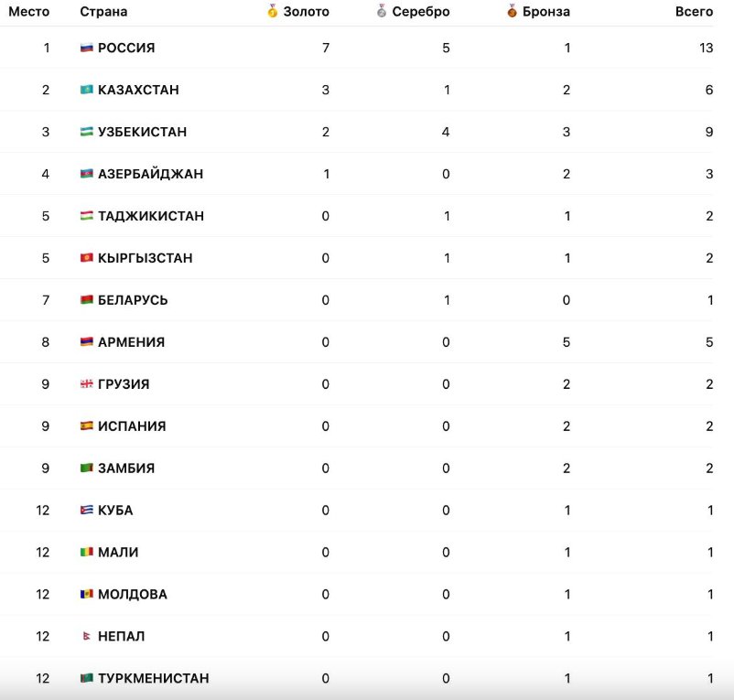This screenshot has width=734, height=700.
Task: Sort by the Золото column header
Action: point(306,12)
